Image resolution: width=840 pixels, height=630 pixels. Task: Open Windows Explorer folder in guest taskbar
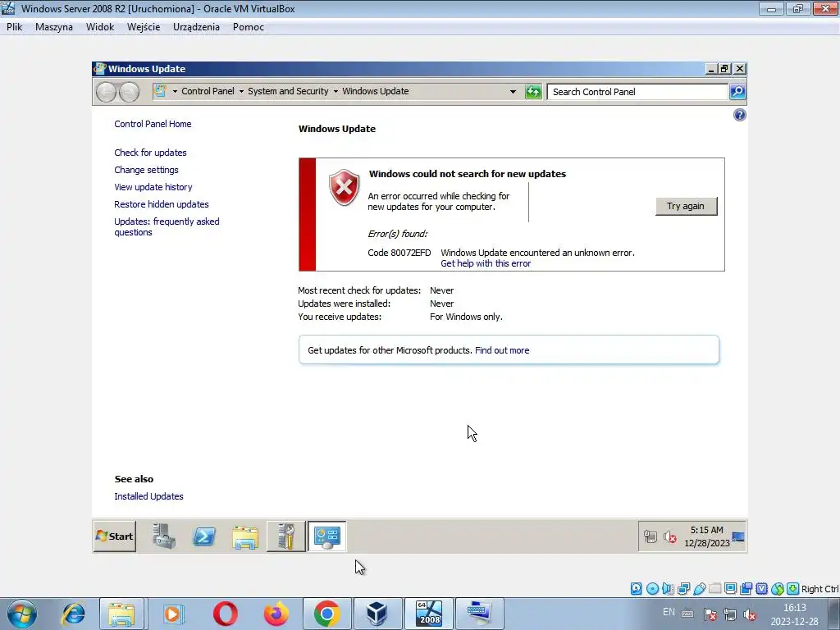point(245,536)
